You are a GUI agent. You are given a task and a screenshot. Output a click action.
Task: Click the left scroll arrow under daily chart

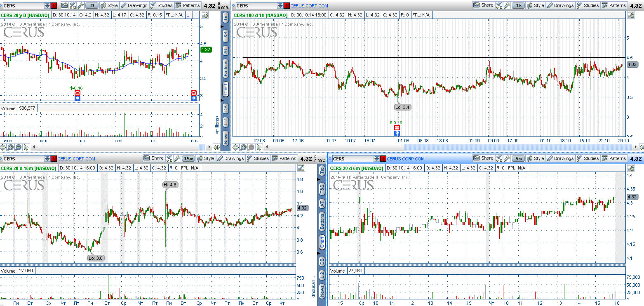34,147
